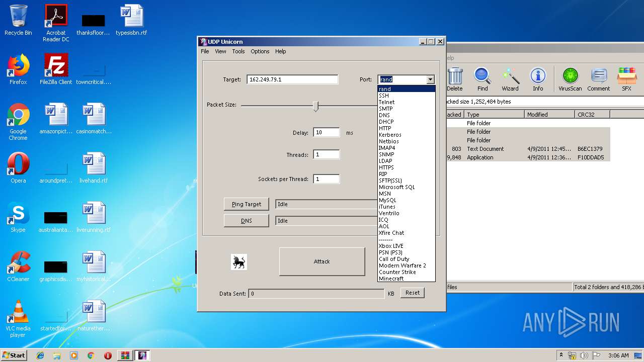
Task: Launch Firefox from desktop
Action: point(18,69)
